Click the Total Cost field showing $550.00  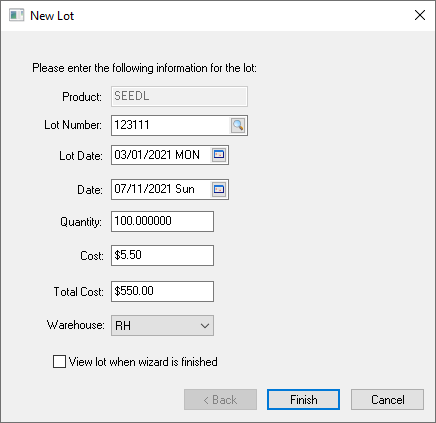pos(162,291)
